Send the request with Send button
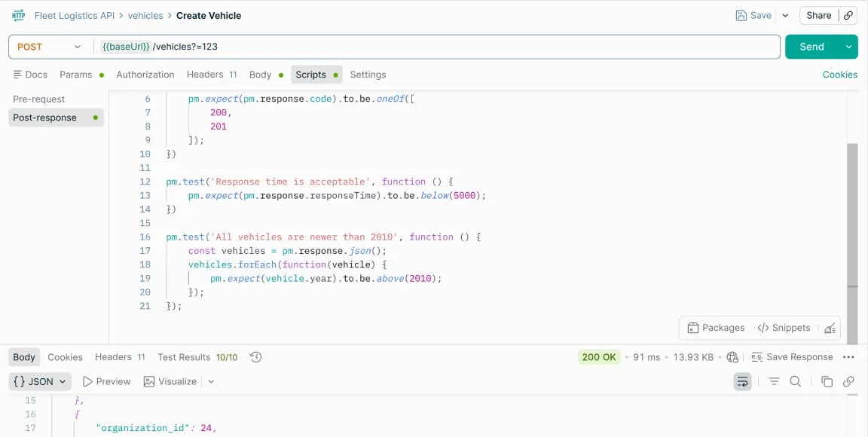Viewport: 868px width, 437px height. pos(812,47)
